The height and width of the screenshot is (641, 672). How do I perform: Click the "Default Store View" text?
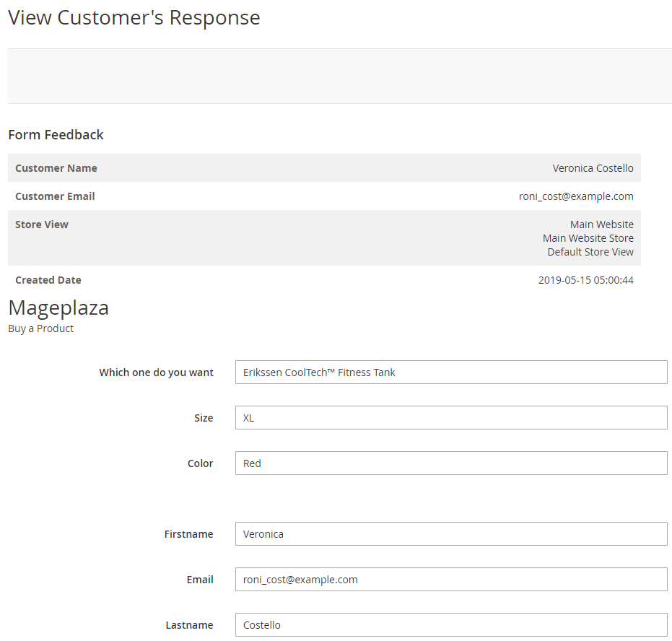[590, 252]
